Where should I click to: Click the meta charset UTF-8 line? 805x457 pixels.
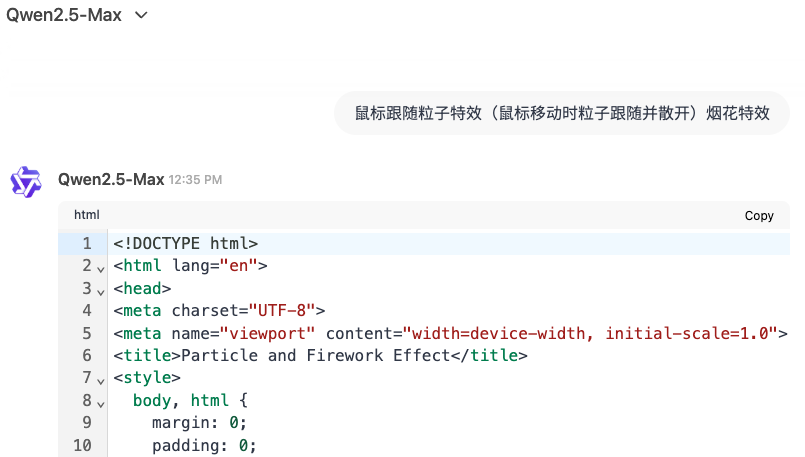click(x=219, y=311)
